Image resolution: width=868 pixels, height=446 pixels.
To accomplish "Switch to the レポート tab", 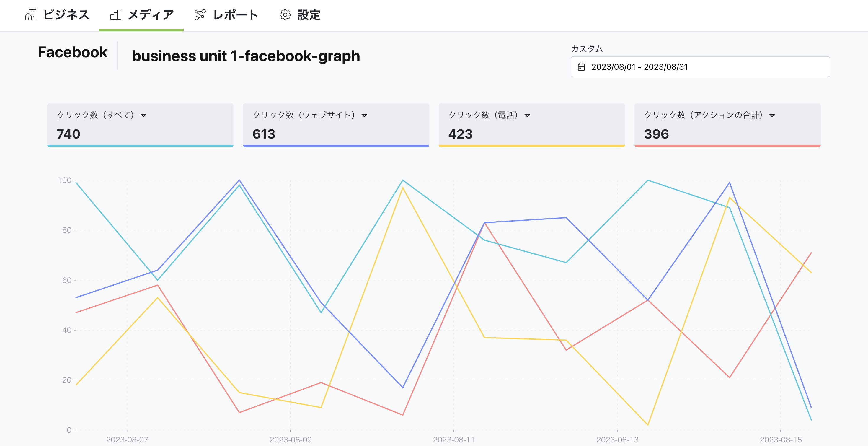I will 235,15.
